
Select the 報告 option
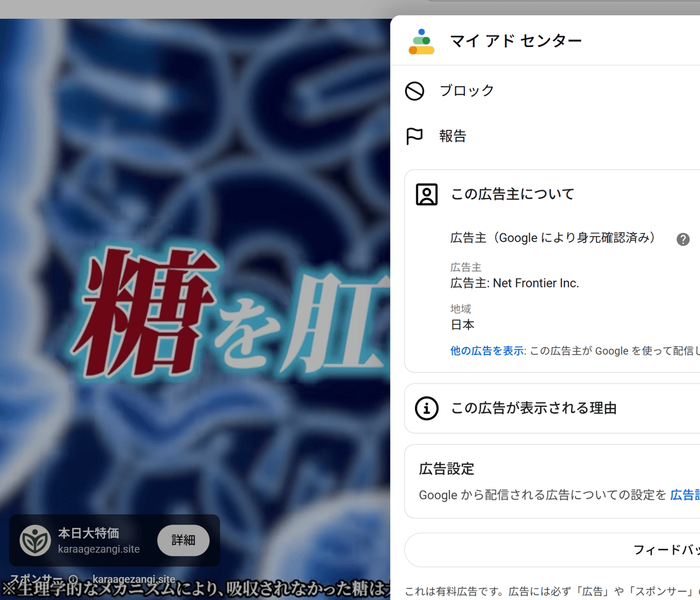click(x=453, y=136)
